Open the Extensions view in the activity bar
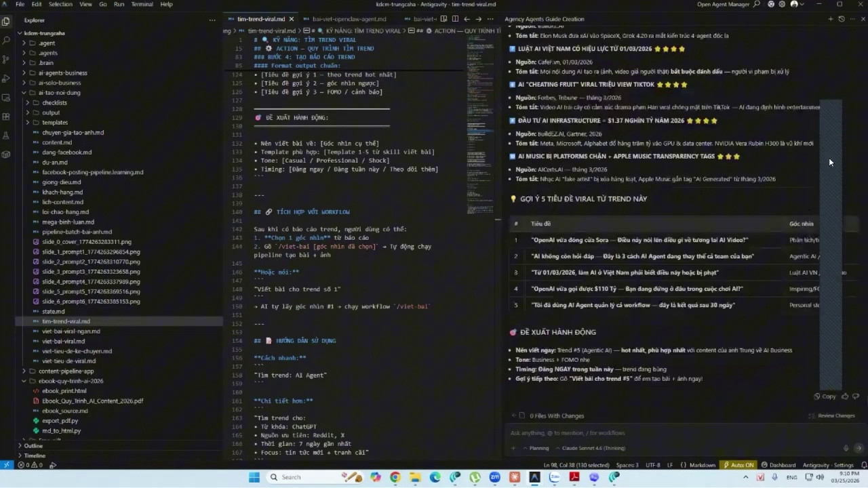 [6, 117]
